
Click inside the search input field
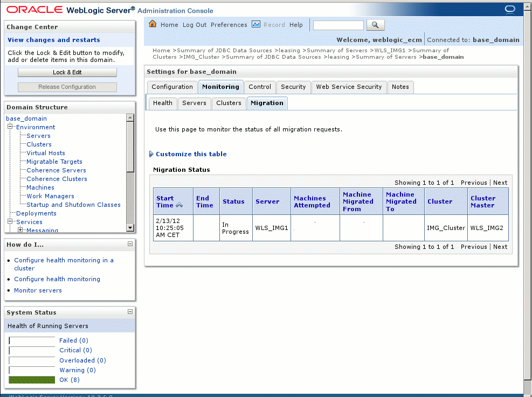click(338, 25)
